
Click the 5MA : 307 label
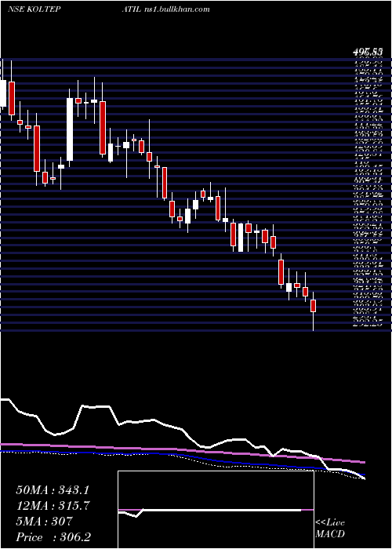[x=44, y=522]
